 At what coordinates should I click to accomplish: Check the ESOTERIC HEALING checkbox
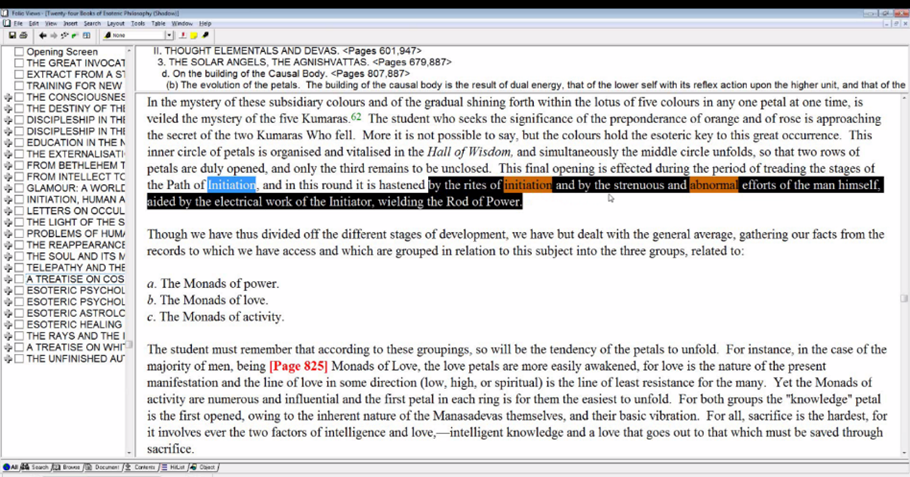coord(19,324)
